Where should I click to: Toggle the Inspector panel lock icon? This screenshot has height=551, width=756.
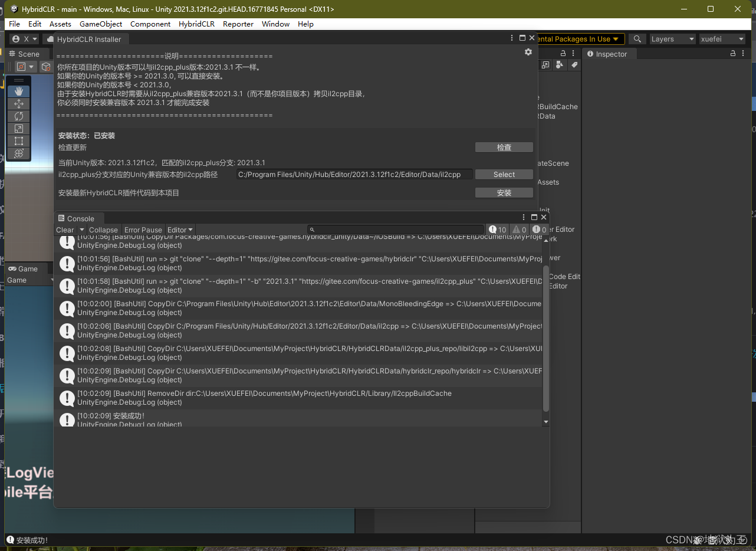733,53
